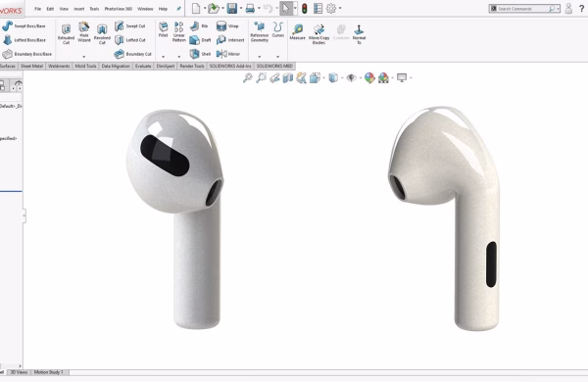The image size is (588, 382).
Task: Expand the Fillet dropdown arrow
Action: (x=163, y=57)
